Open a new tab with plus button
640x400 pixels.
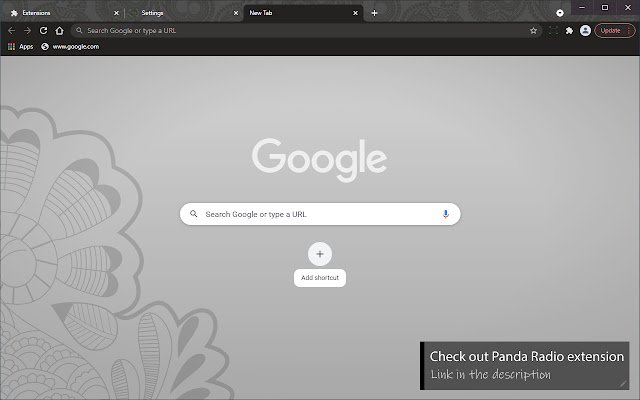pos(374,13)
